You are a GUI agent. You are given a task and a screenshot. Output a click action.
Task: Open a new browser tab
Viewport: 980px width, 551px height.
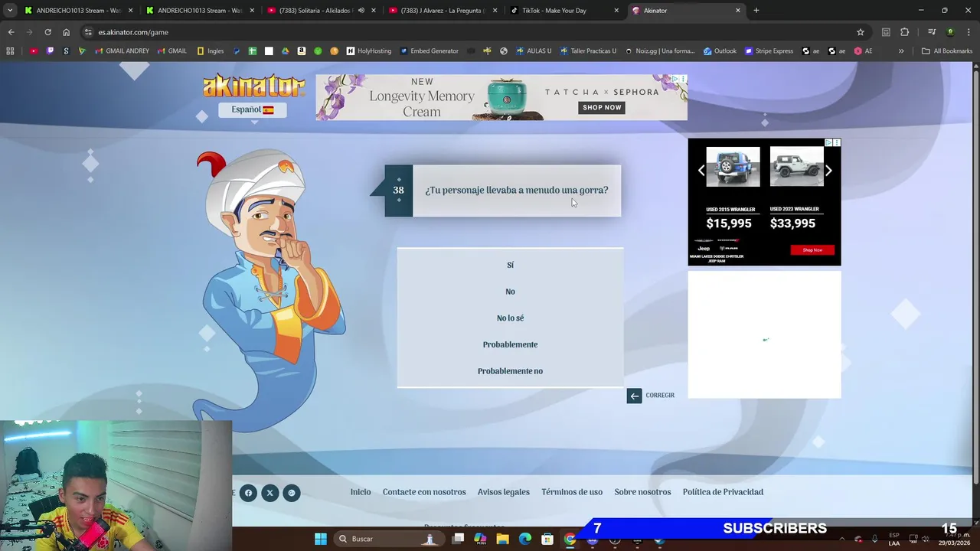click(756, 11)
